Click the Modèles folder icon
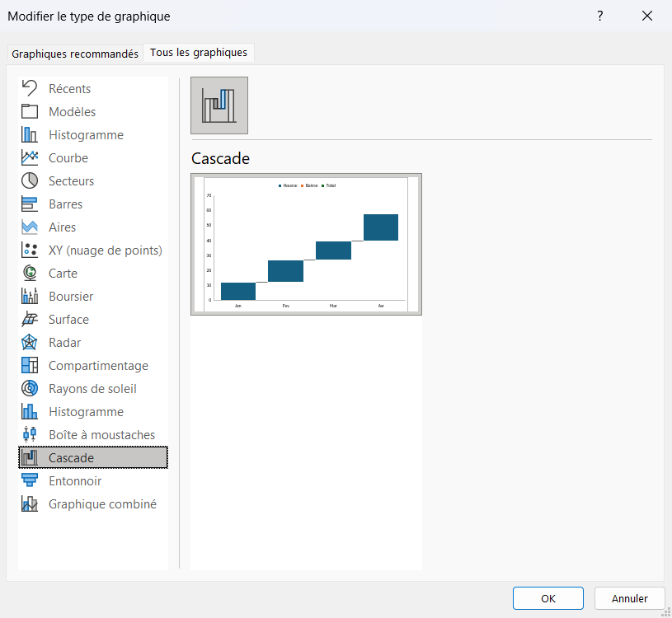This screenshot has height=618, width=672. pos(30,111)
